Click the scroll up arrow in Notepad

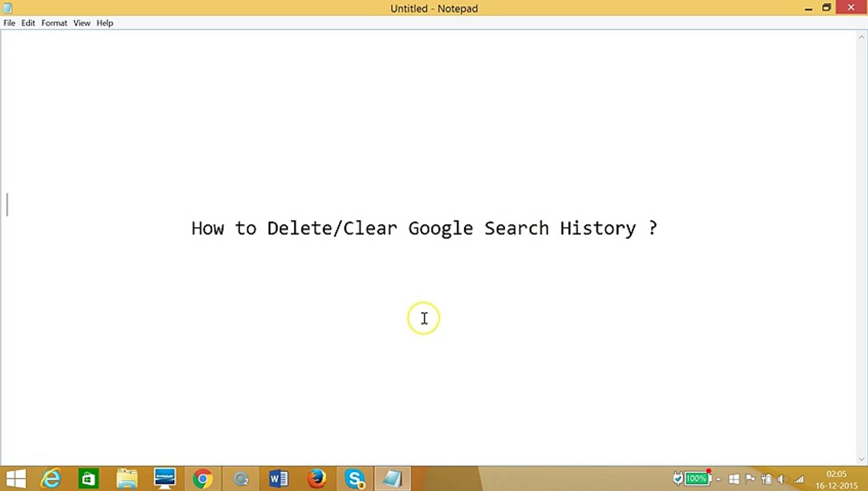tap(861, 37)
